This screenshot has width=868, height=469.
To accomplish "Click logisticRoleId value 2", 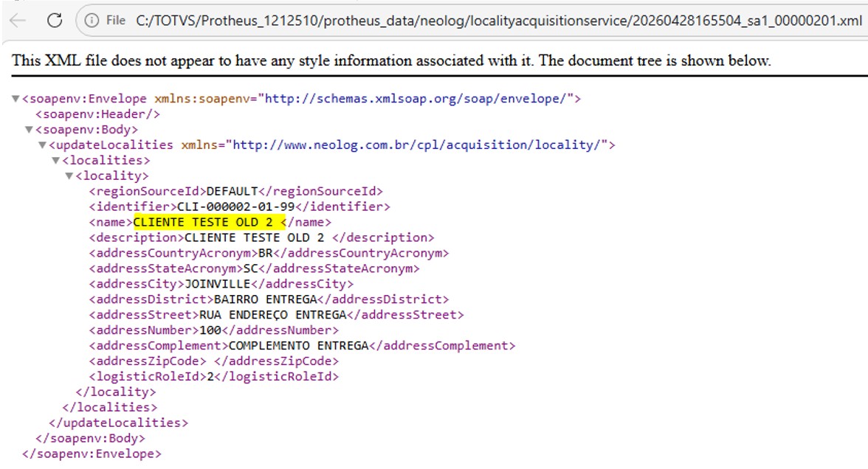I will coord(210,378).
